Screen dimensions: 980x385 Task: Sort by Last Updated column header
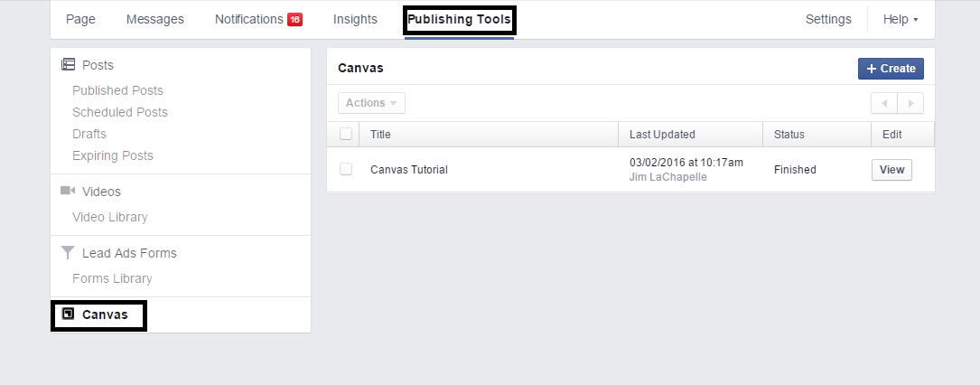[662, 135]
